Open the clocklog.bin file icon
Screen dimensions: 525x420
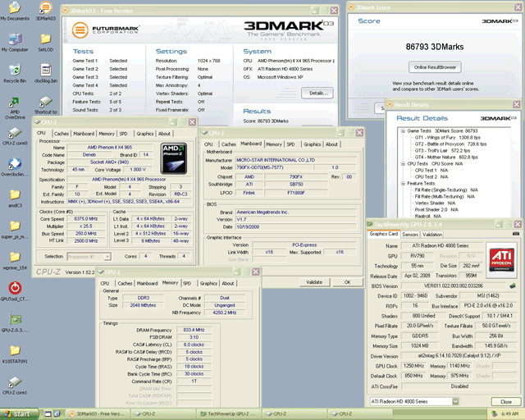tap(46, 70)
